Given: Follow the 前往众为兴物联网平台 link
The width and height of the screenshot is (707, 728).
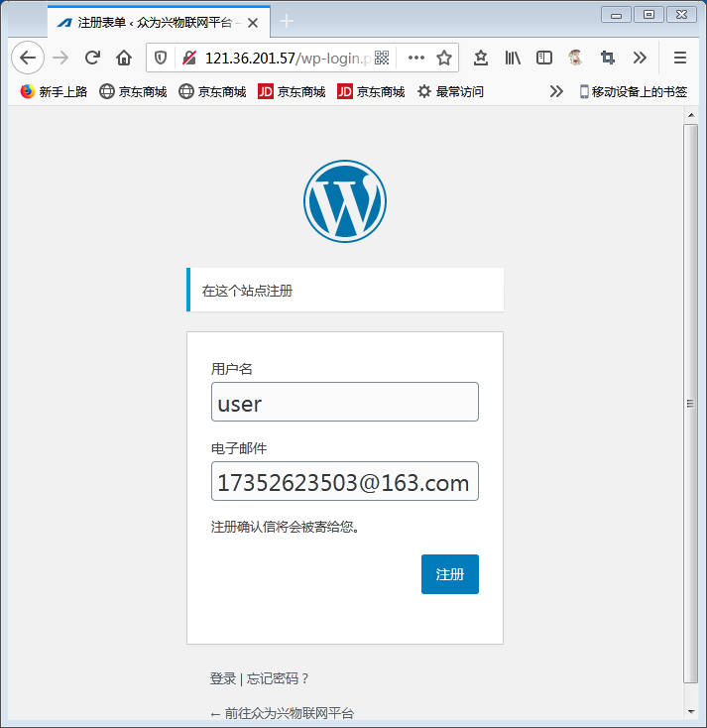Looking at the screenshot, I should coord(283,713).
